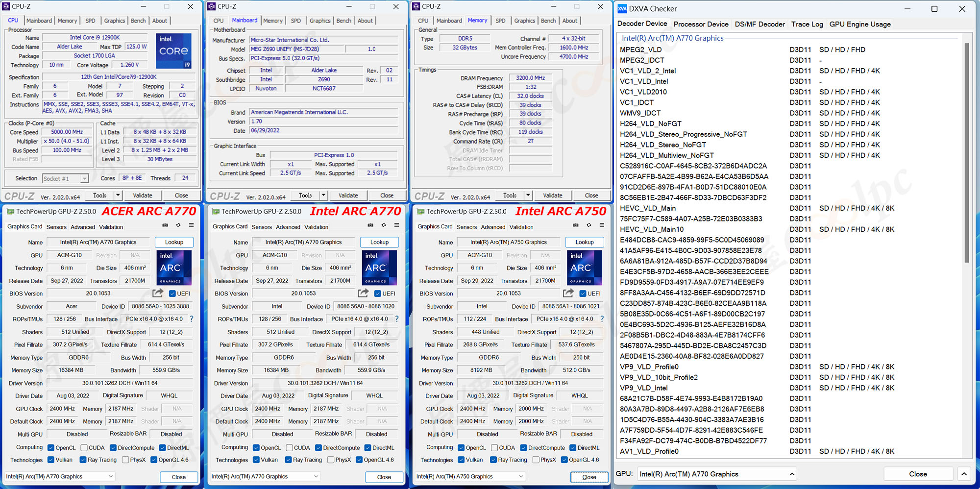Click GPU-Z app icon in Acer A770 title bar
980x489 pixels.
(10, 211)
